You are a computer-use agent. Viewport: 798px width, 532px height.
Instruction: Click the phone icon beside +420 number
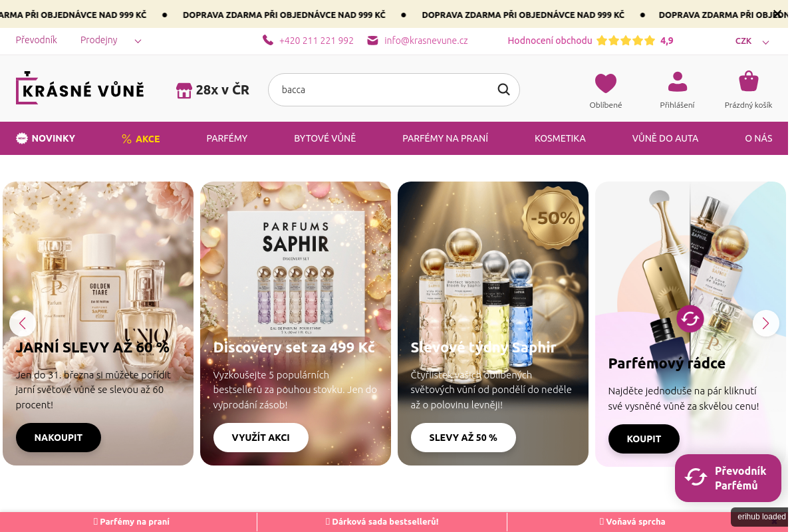[268, 40]
